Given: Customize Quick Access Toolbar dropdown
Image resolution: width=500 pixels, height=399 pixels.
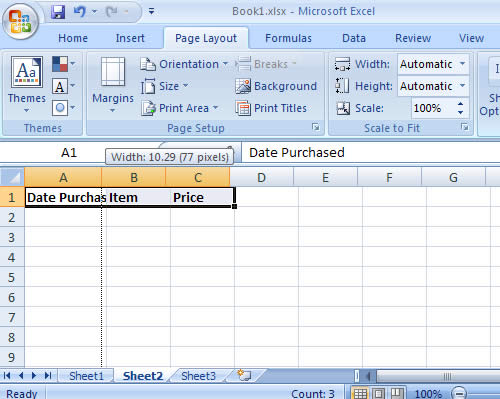Looking at the screenshot, I should (151, 12).
